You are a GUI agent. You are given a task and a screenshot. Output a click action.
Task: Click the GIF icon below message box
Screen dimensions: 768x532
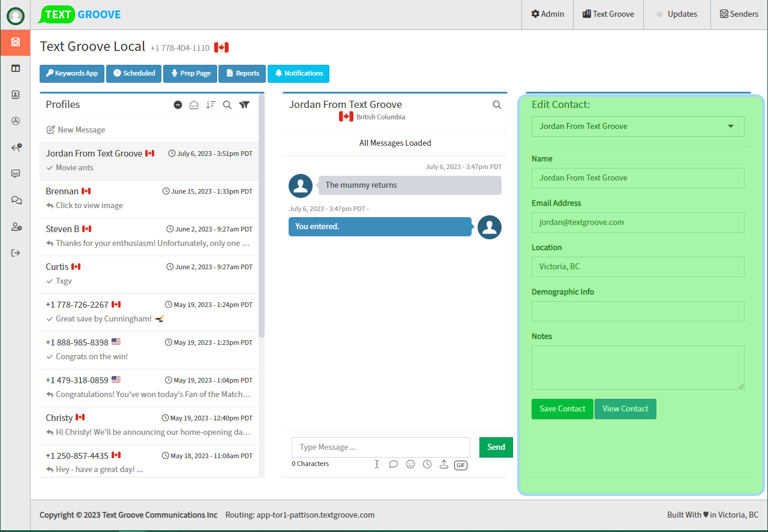[x=461, y=465]
